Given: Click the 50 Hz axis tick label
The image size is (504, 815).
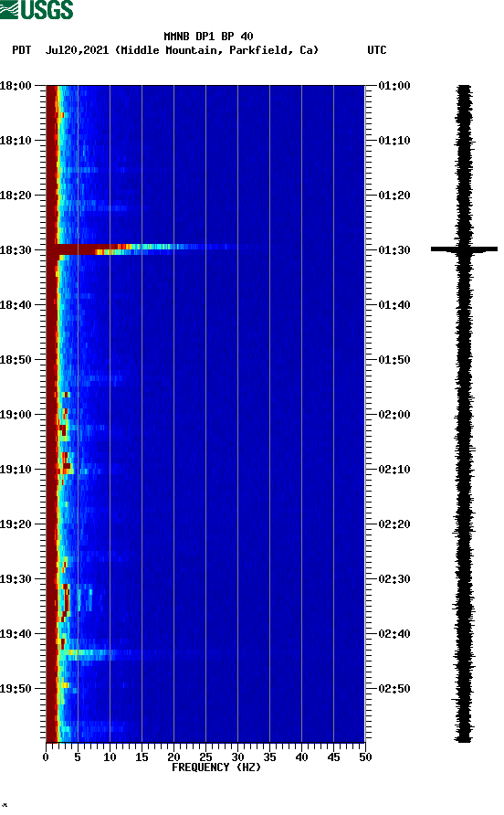Looking at the screenshot, I should 365,757.
